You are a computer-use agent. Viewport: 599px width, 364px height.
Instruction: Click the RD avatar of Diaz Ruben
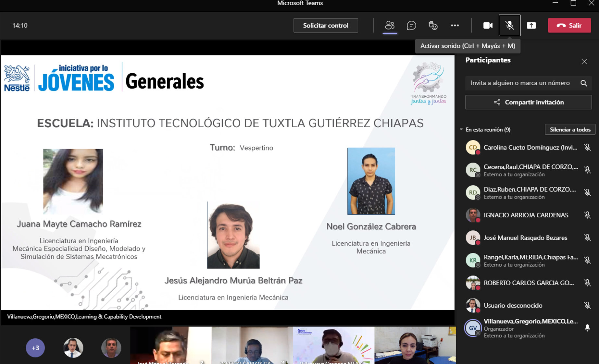point(473,193)
